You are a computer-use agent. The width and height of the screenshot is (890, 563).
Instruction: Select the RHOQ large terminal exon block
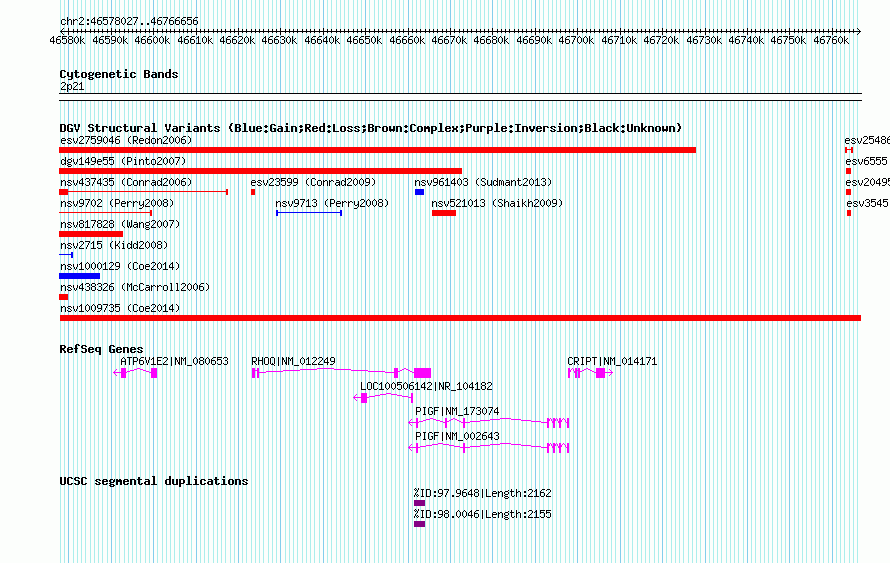(422, 373)
